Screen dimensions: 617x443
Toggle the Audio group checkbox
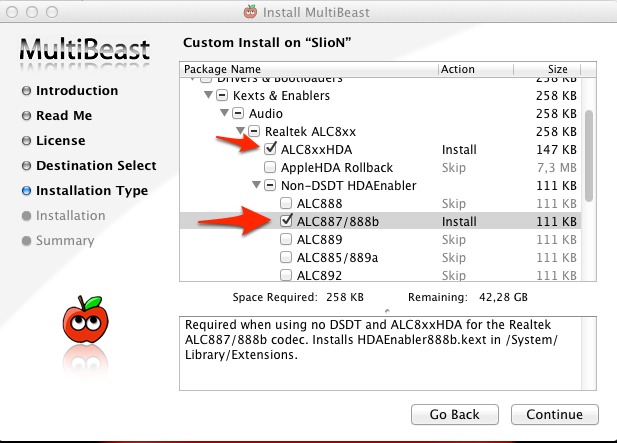pyautogui.click(x=238, y=113)
